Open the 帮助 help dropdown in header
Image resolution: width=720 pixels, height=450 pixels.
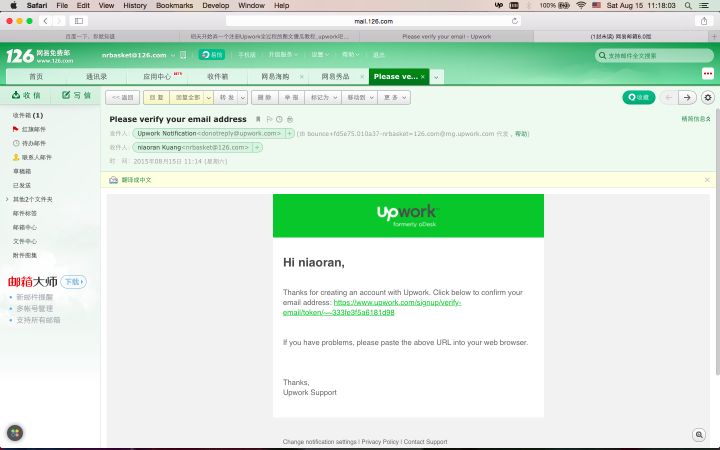pyautogui.click(x=350, y=55)
